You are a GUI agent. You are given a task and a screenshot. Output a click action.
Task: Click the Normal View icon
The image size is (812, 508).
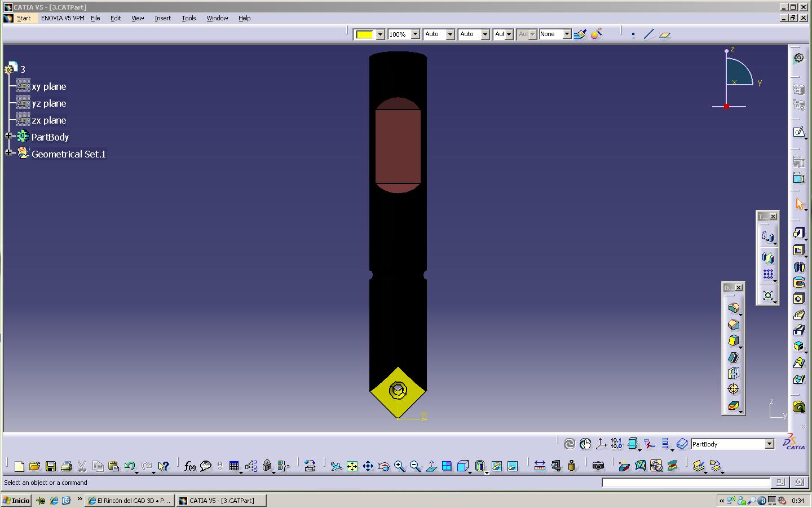pos(431,466)
